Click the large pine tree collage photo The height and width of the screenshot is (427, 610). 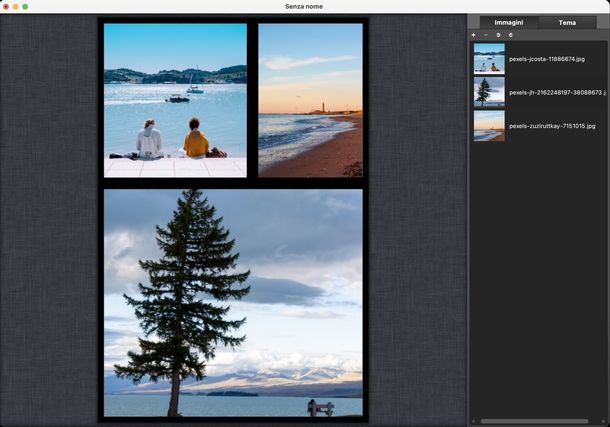(x=233, y=303)
